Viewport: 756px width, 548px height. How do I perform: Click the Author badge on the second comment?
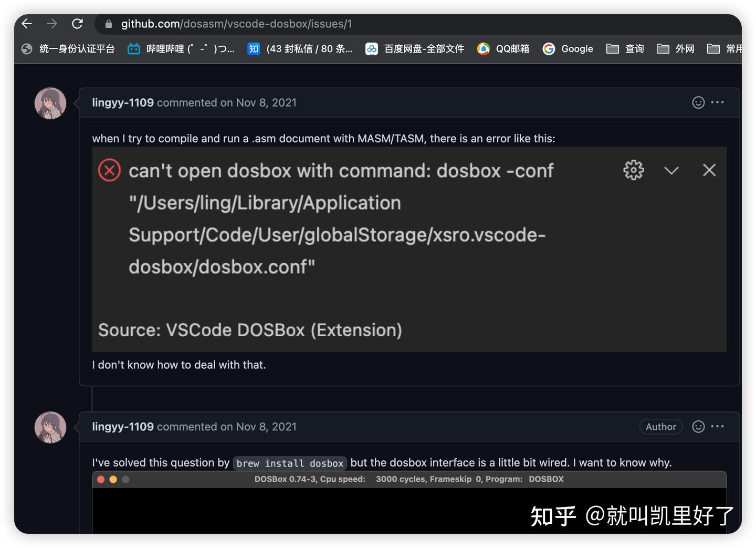click(x=660, y=427)
